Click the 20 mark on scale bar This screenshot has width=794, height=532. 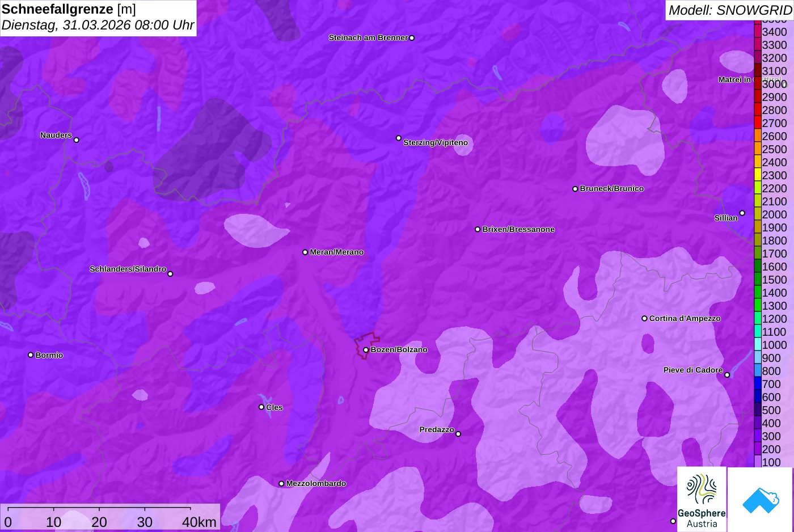point(99,522)
